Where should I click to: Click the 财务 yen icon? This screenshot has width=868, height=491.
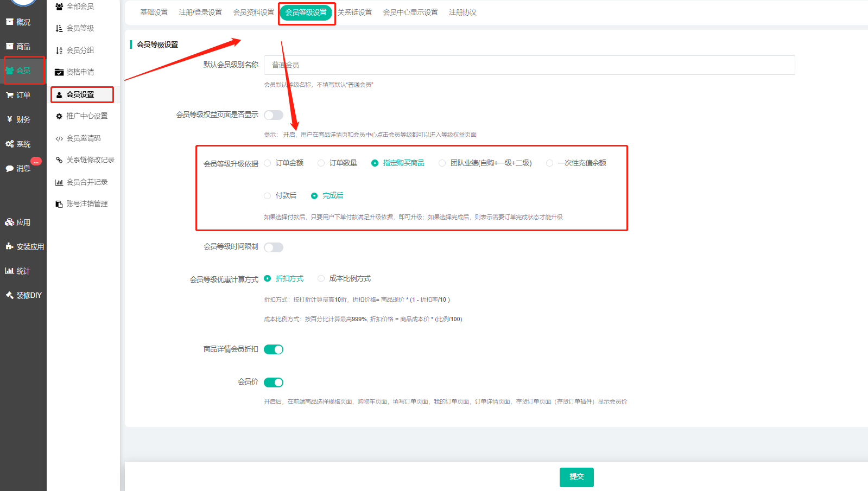(x=9, y=119)
